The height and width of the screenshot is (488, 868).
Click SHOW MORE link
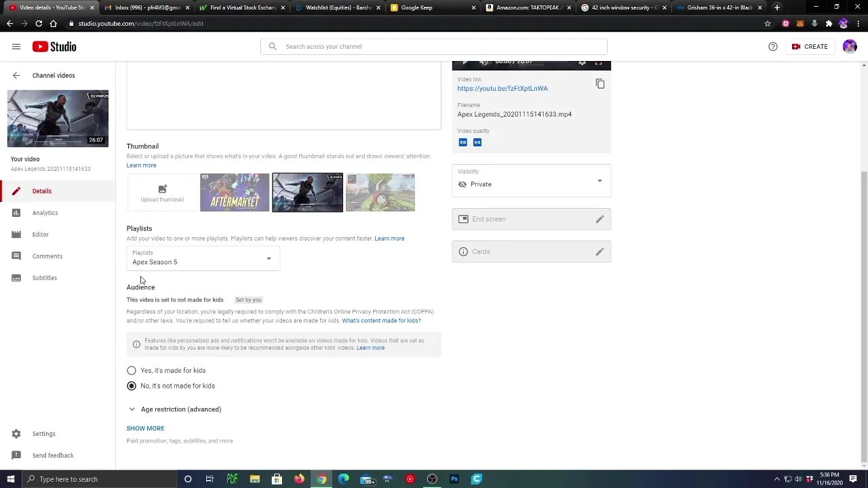pos(145,428)
